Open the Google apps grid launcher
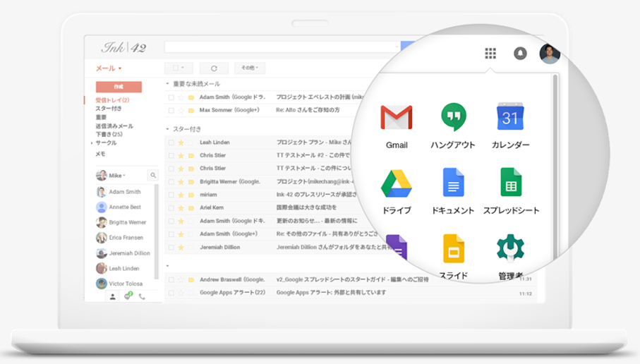Viewport: 640px width, 364px height. [490, 54]
